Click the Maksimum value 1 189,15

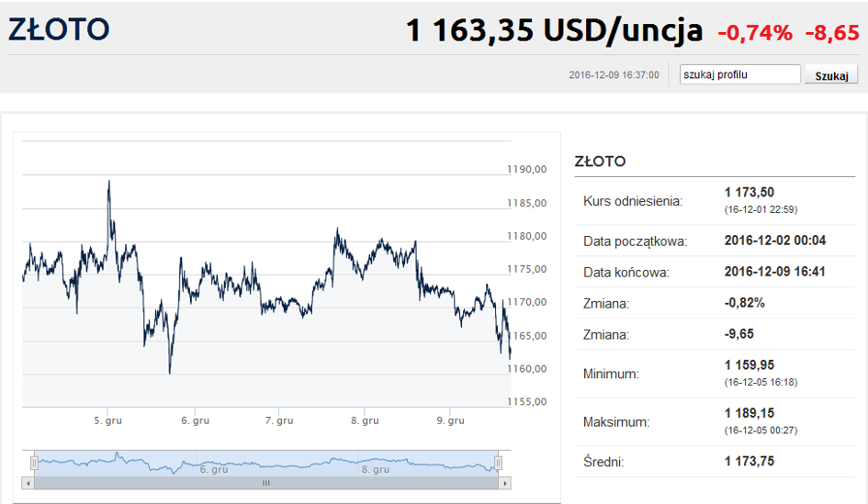[750, 413]
